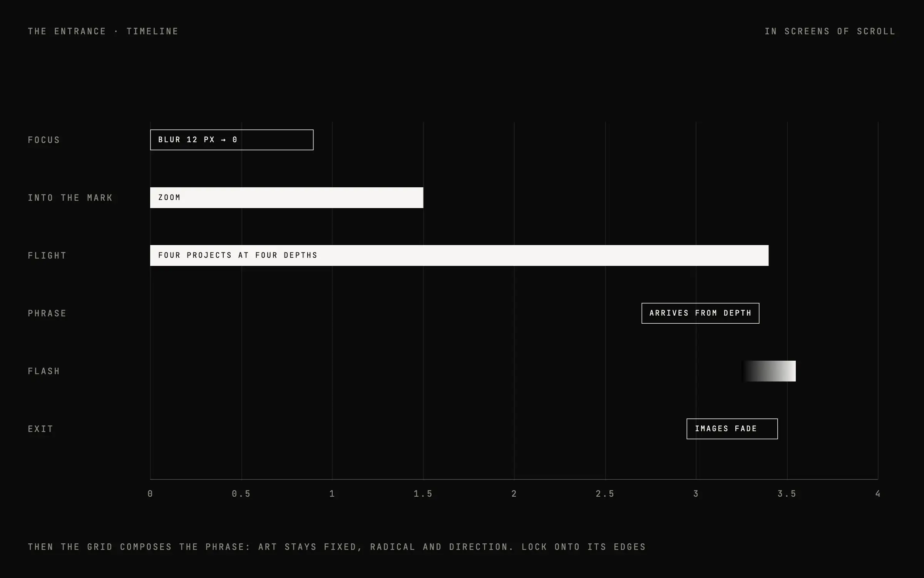Viewport: 924px width, 578px height.
Task: Click the axis tick label 2
Action: [x=514, y=494]
